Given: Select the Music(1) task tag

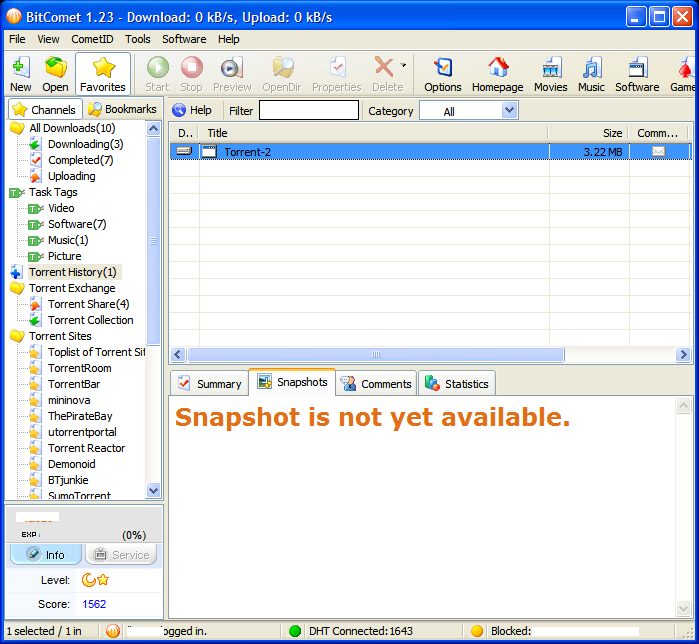Looking at the screenshot, I should pos(68,240).
